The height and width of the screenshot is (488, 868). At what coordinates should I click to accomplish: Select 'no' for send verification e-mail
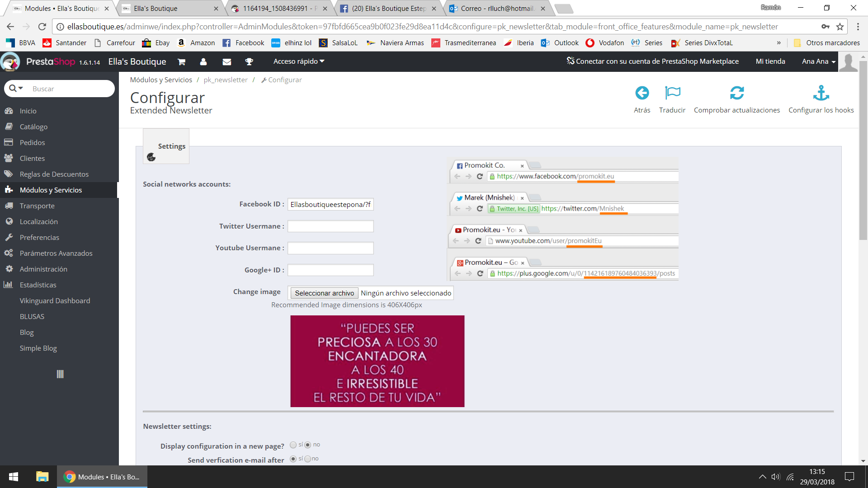[x=308, y=459]
